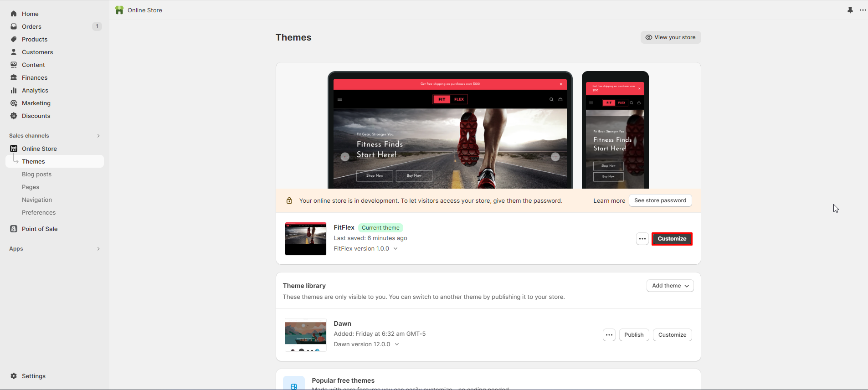Click hamburger menu in desktop theme preview
868x390 pixels.
click(340, 99)
